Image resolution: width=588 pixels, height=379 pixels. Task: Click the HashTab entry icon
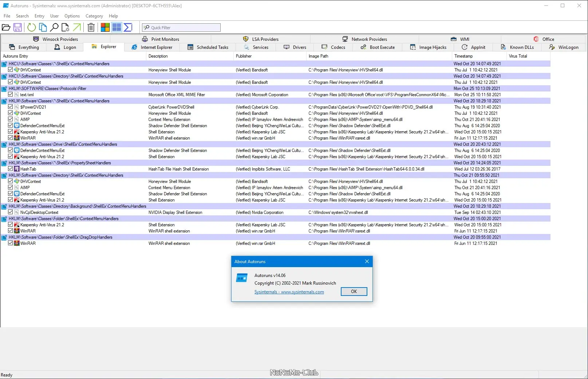click(x=17, y=169)
